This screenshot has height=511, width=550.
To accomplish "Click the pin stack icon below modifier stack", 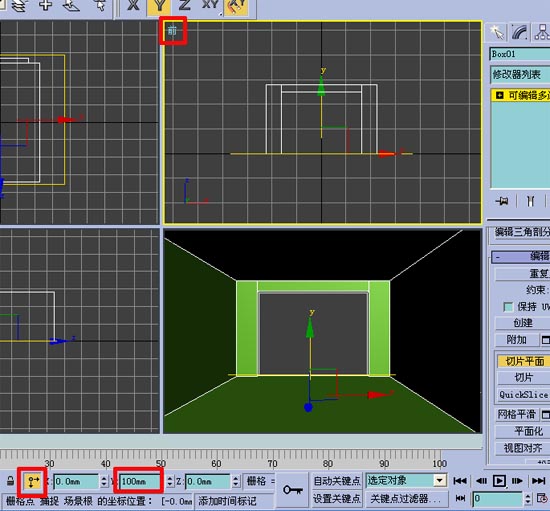I will coord(502,201).
